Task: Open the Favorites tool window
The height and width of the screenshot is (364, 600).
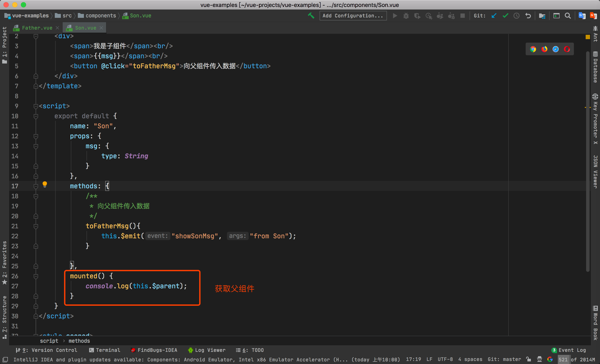Action: pyautogui.click(x=4, y=263)
